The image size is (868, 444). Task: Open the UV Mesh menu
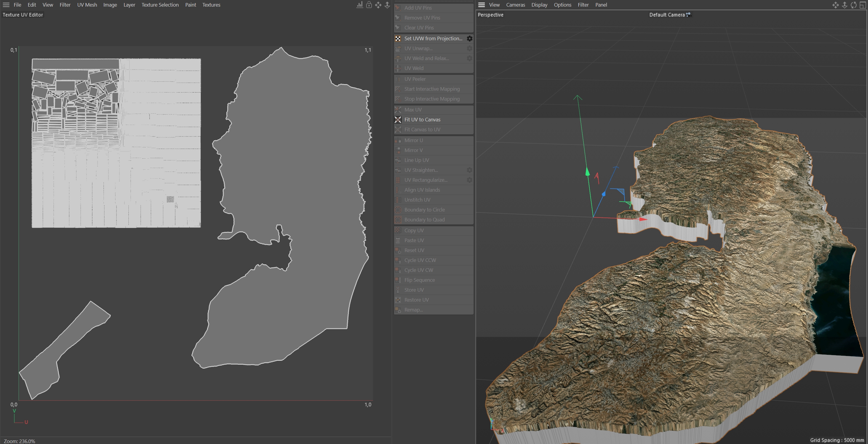87,5
